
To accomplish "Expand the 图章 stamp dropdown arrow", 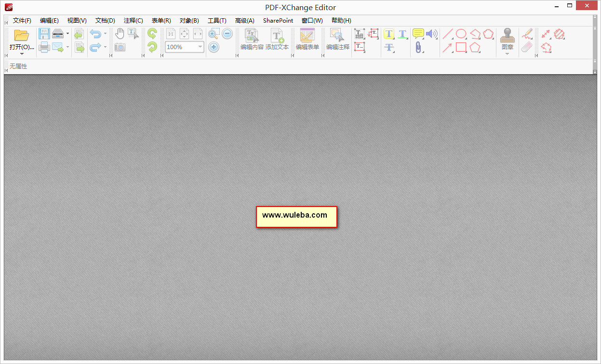I will point(507,53).
